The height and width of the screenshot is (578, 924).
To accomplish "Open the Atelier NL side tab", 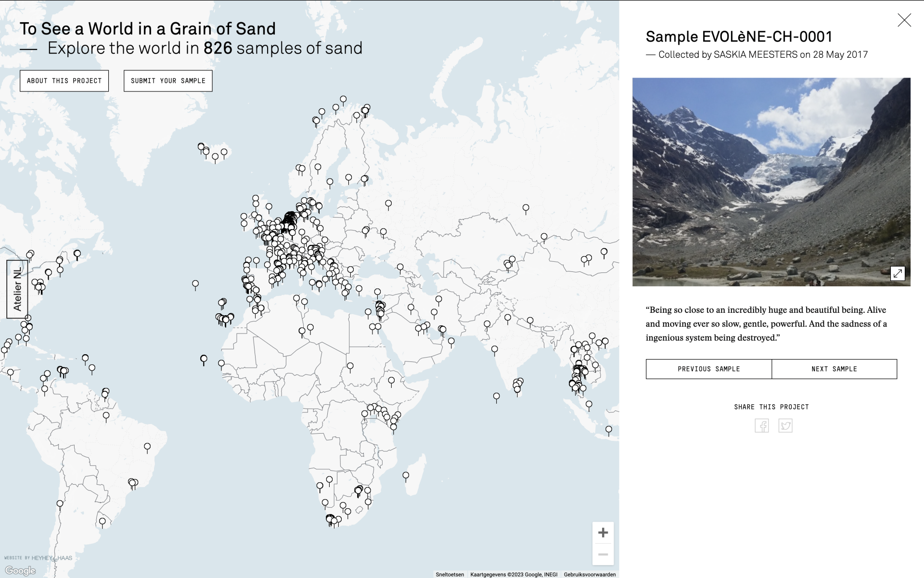I will [x=17, y=289].
